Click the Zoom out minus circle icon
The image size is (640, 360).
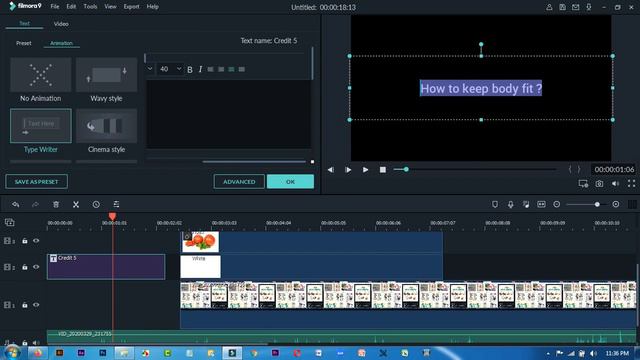click(557, 204)
